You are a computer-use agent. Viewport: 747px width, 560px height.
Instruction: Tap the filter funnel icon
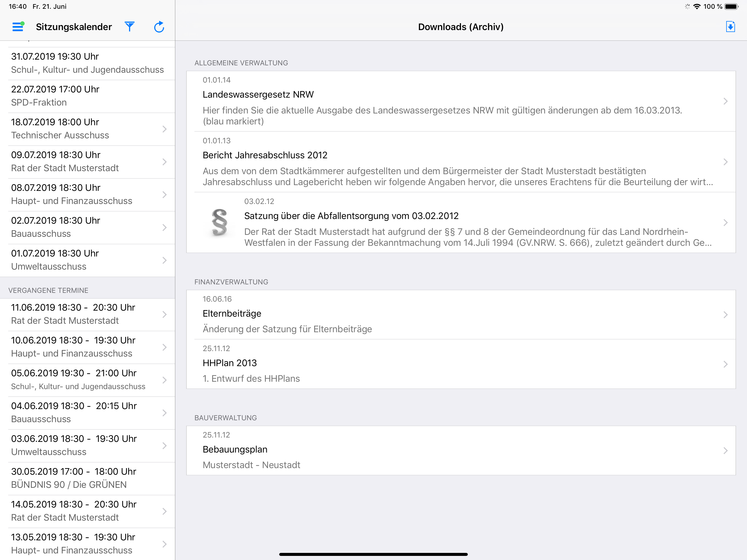click(130, 27)
